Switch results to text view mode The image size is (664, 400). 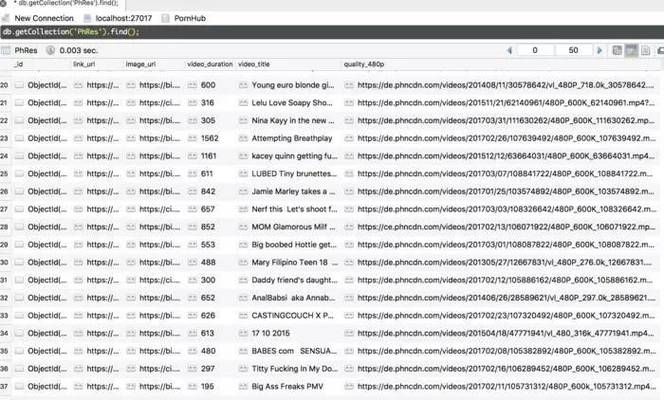(647, 50)
